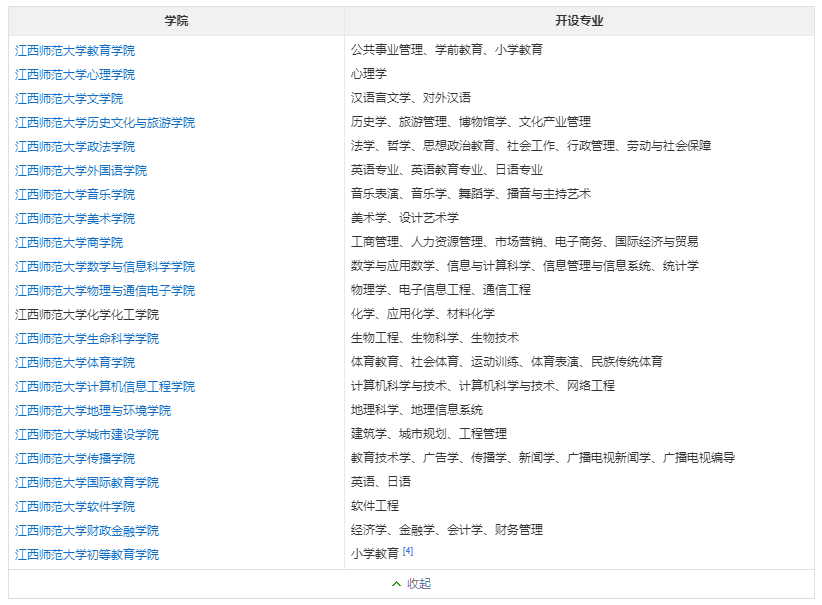Open 江西师范大学财政金融学院 link
Viewport: 822px width, 605px height.
[x=87, y=531]
